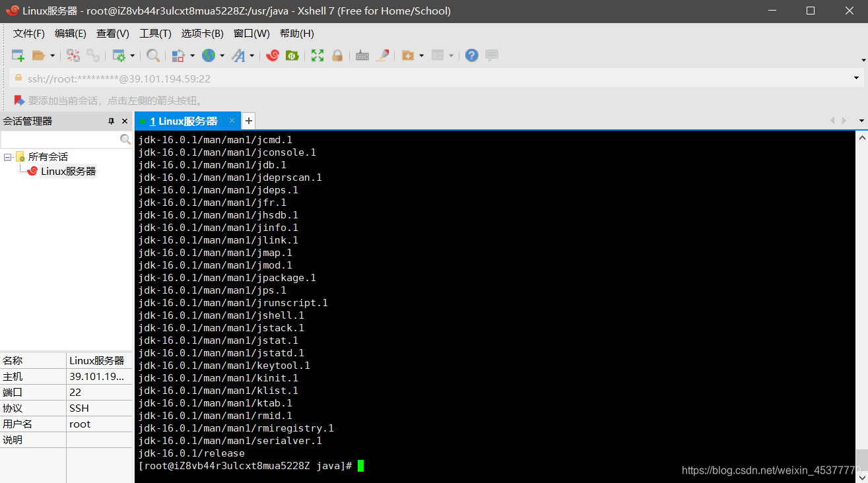Open the tab list dropdown arrow
Screen dimensions: 868x483
click(x=861, y=121)
